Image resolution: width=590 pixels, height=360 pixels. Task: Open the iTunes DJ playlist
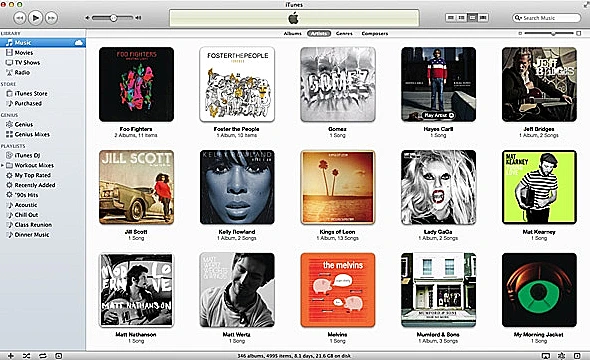click(x=27, y=155)
